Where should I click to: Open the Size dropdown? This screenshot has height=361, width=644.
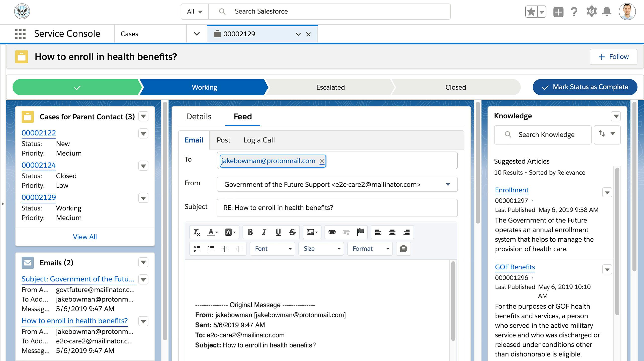point(321,249)
